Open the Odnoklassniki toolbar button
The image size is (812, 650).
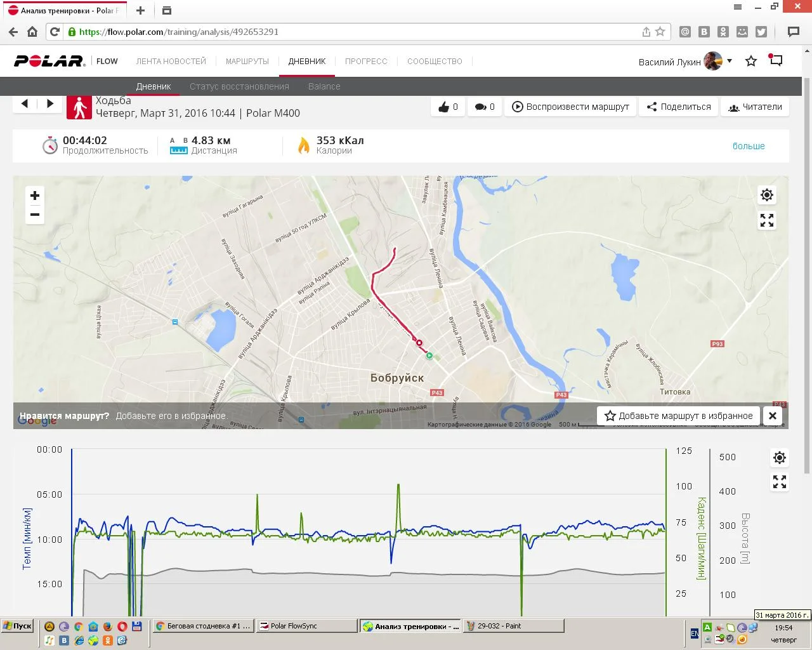coord(723,32)
